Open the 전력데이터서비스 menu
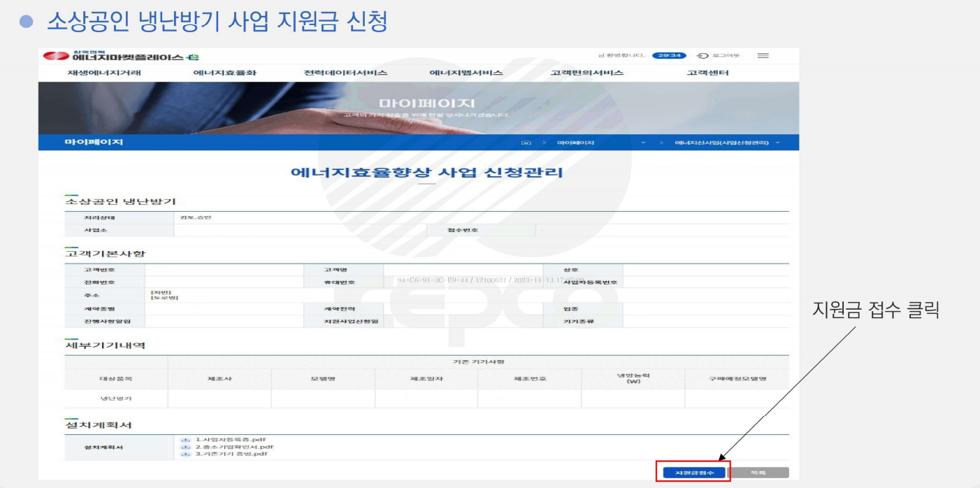This screenshot has width=980, height=488. tap(345, 73)
